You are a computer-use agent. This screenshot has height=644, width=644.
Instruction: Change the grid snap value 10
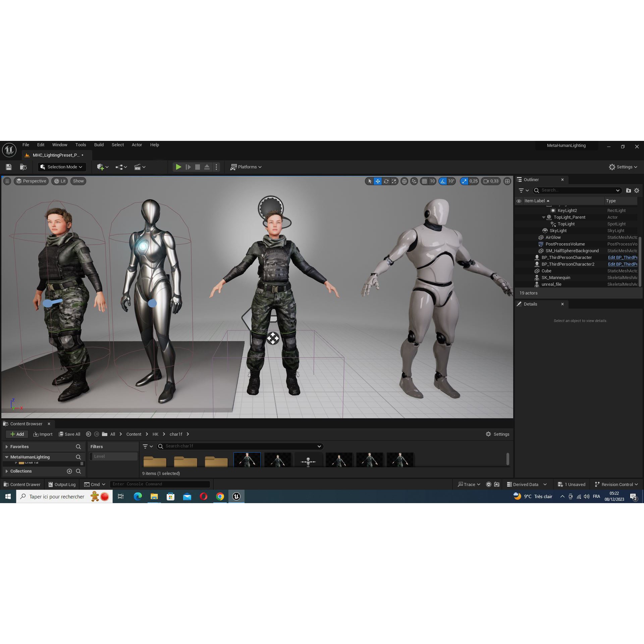point(432,181)
